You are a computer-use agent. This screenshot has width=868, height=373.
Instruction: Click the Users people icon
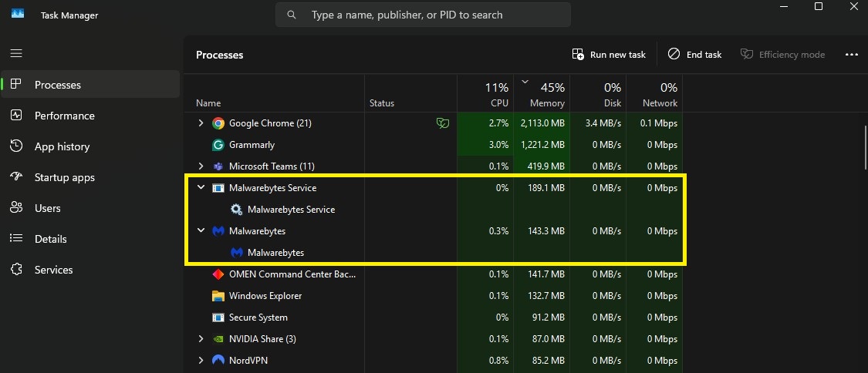pyautogui.click(x=16, y=208)
